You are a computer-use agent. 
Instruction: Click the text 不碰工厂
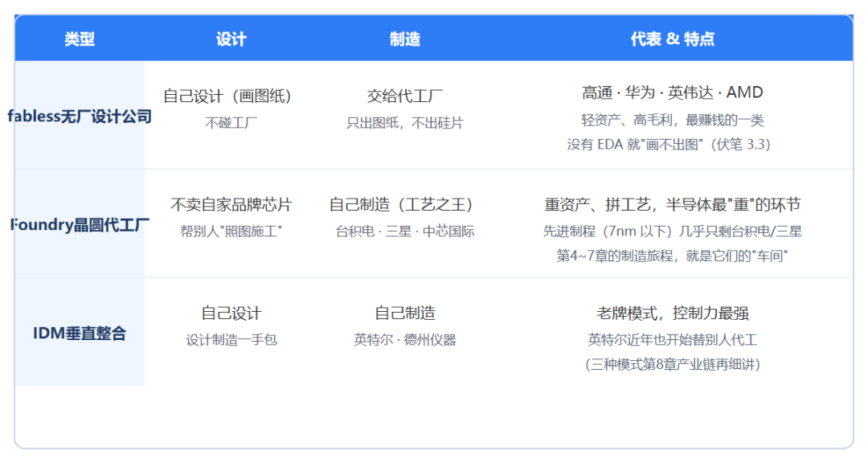pyautogui.click(x=231, y=122)
